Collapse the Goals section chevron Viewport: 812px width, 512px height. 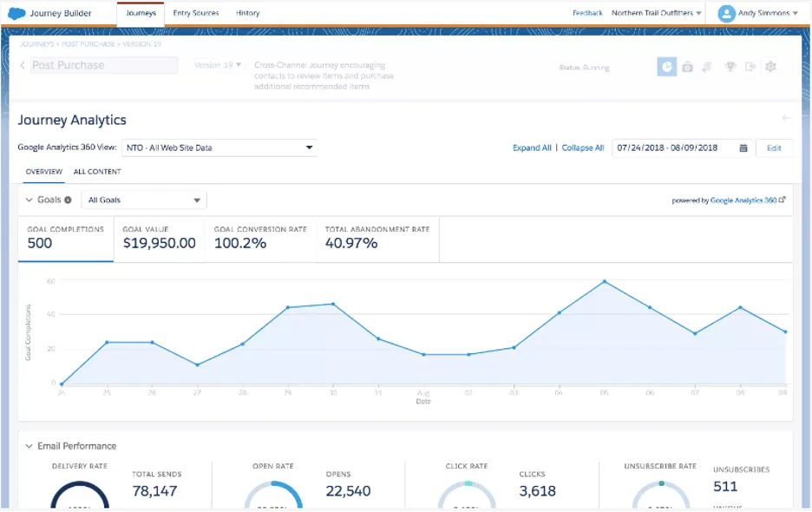[x=29, y=200]
